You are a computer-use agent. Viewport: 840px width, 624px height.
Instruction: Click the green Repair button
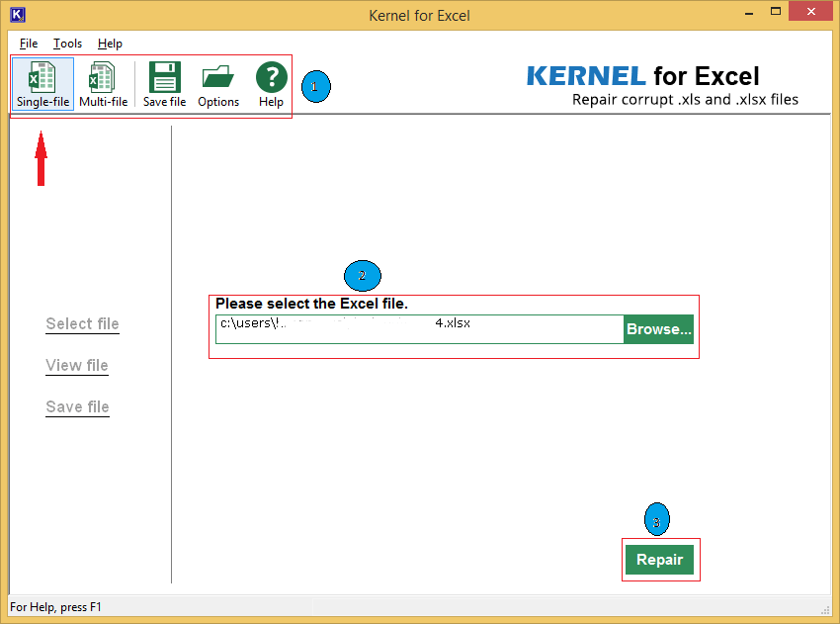click(659, 560)
